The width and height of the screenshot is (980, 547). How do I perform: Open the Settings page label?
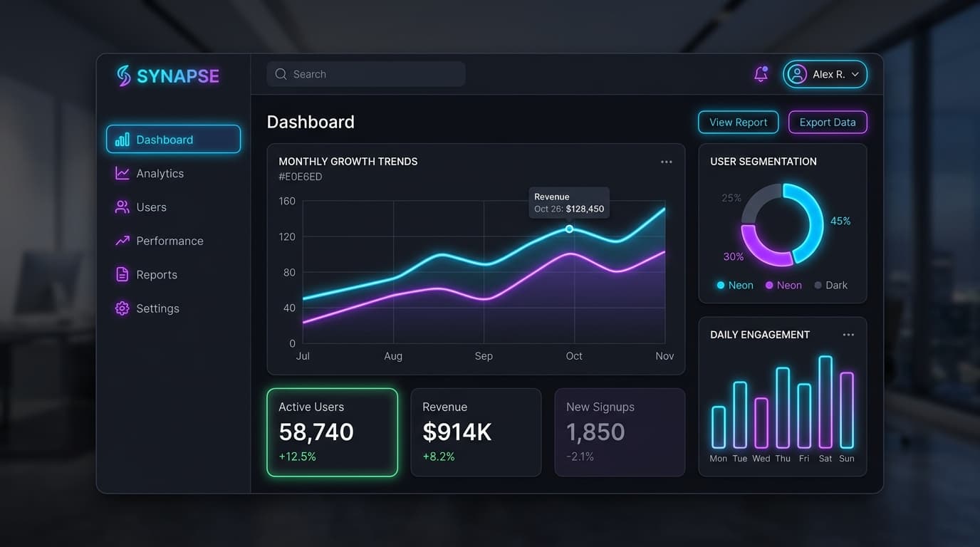[x=157, y=308]
